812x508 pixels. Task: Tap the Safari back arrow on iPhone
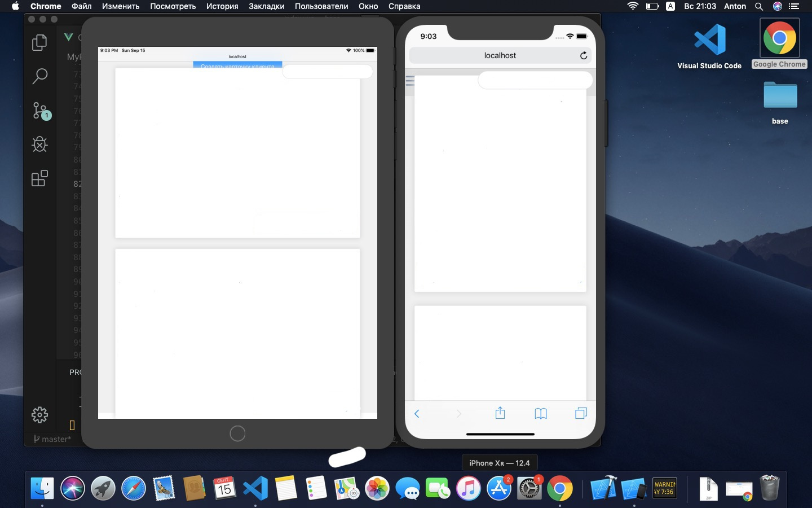pos(417,414)
